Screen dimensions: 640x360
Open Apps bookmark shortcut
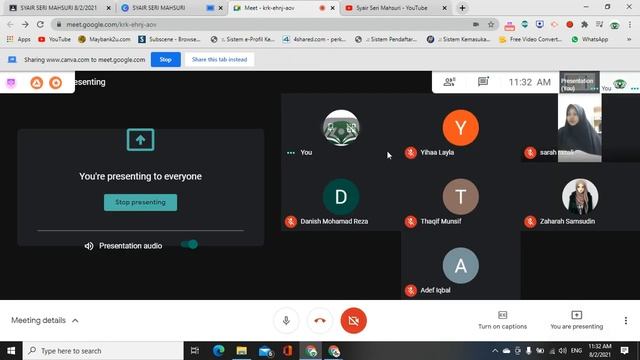click(x=19, y=40)
